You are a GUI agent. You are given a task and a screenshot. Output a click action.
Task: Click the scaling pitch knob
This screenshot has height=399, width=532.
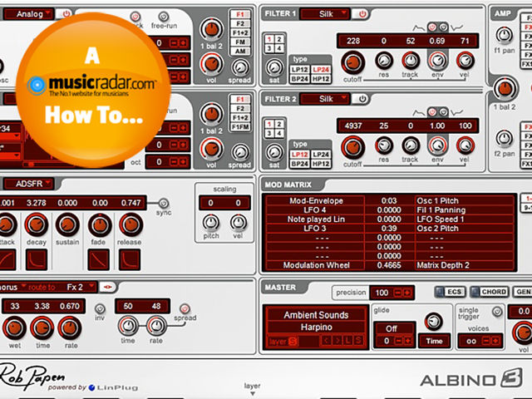210,223
